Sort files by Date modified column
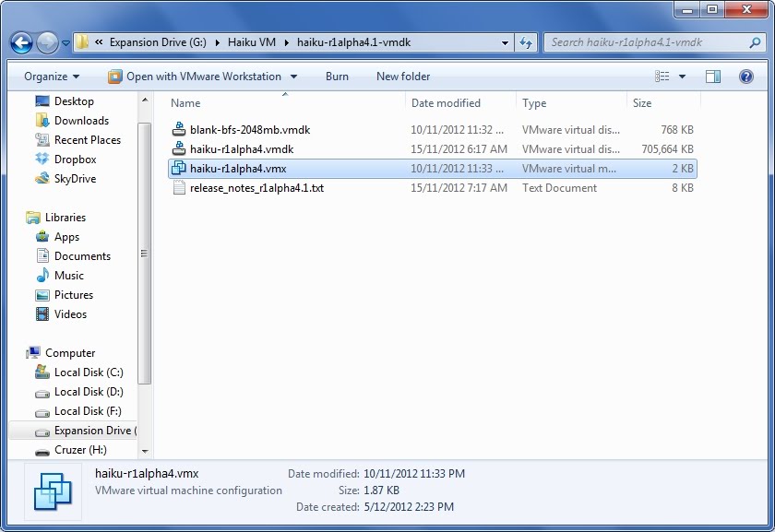775x532 pixels. coord(446,103)
